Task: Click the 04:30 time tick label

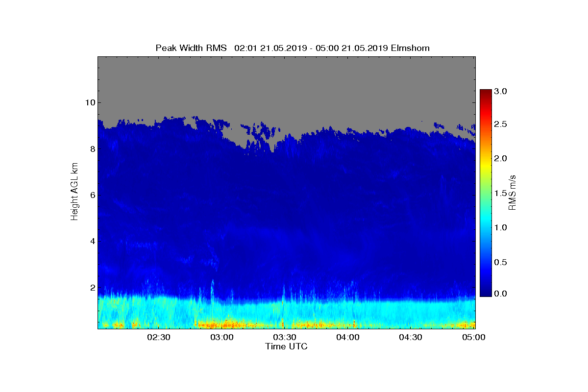Action: (x=411, y=338)
